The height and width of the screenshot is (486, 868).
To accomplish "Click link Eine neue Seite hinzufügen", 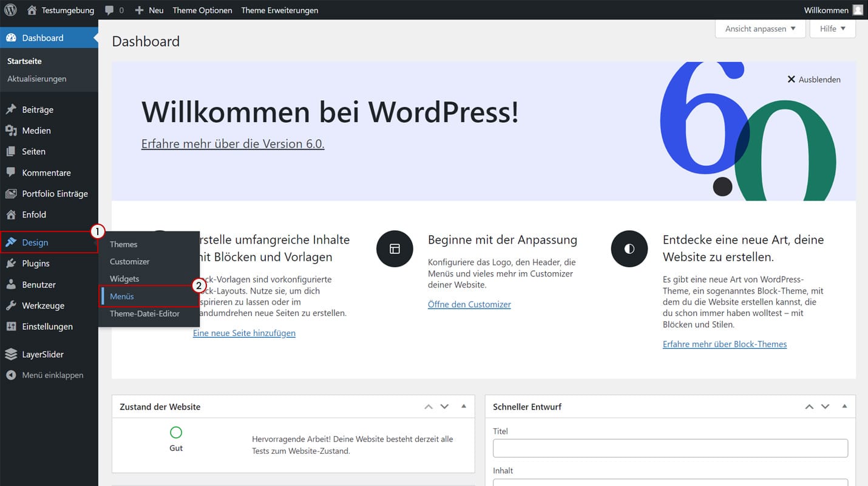I will pos(244,333).
